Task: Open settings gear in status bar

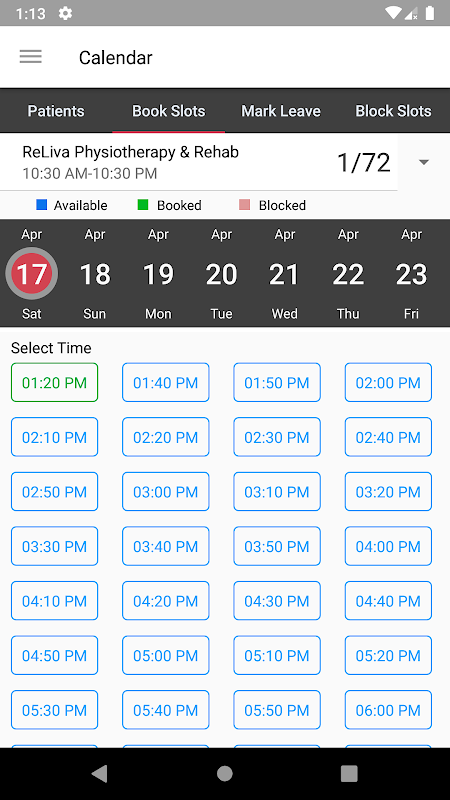Action: (x=65, y=13)
